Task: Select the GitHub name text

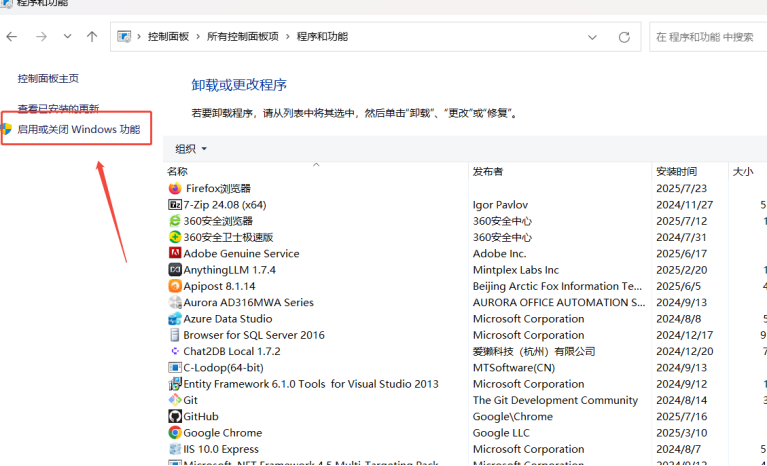Action: (x=201, y=417)
